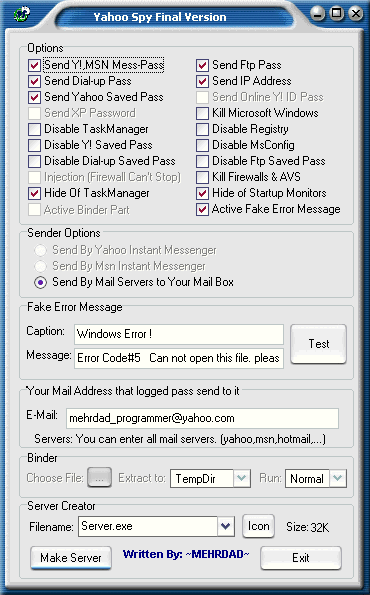Toggle the Send Y!,MSN Mess-Pass checkbox
This screenshot has width=370, height=595.
pos(35,65)
